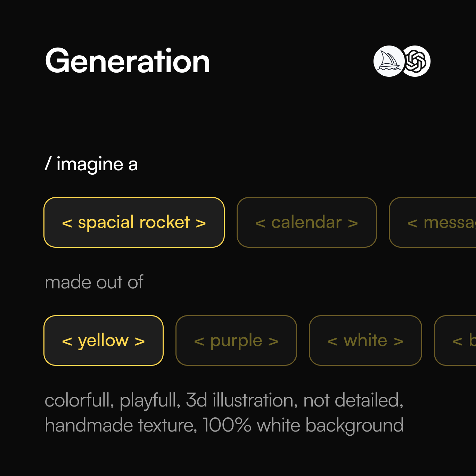Screen dimensions: 476x476
Task: Select the spacial rocket subject option
Action: tap(134, 222)
